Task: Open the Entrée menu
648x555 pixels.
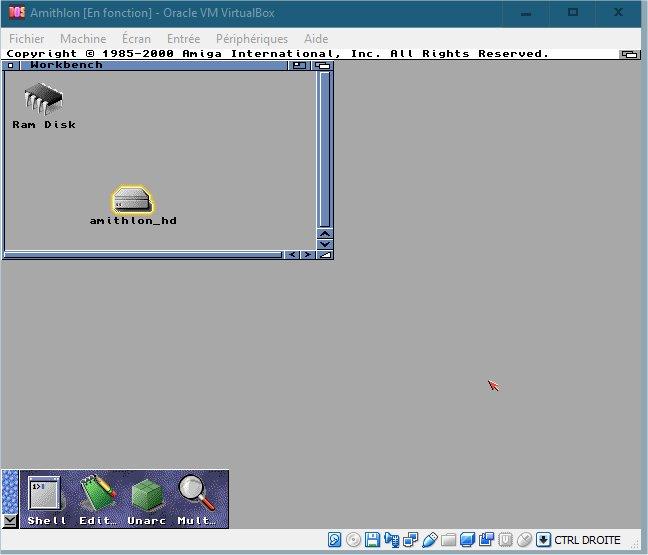Action: 183,39
